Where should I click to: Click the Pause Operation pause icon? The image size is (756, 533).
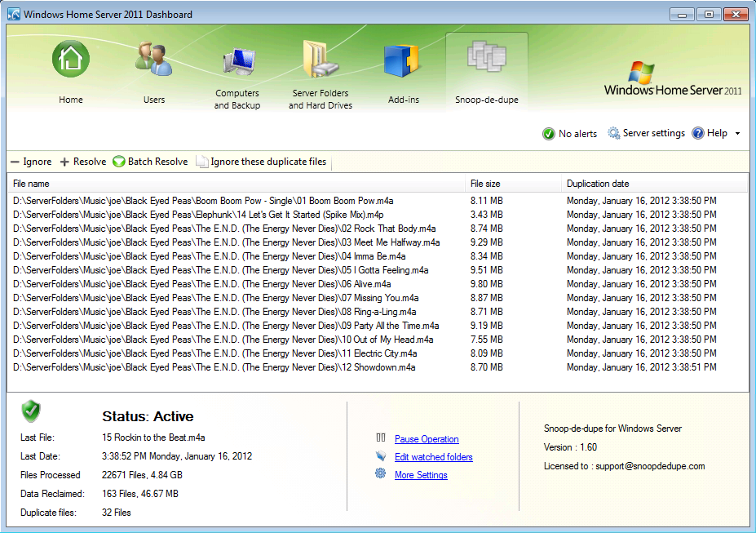pos(380,438)
